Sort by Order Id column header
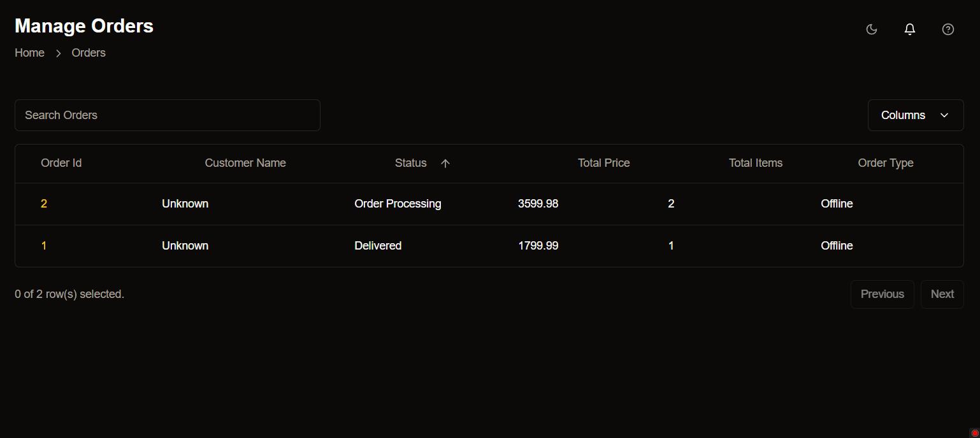The image size is (980, 438). pyautogui.click(x=61, y=163)
